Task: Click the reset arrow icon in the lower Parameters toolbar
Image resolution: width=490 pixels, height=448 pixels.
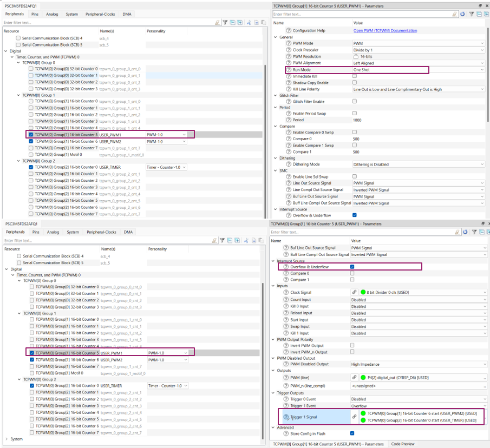Action: 465,232
